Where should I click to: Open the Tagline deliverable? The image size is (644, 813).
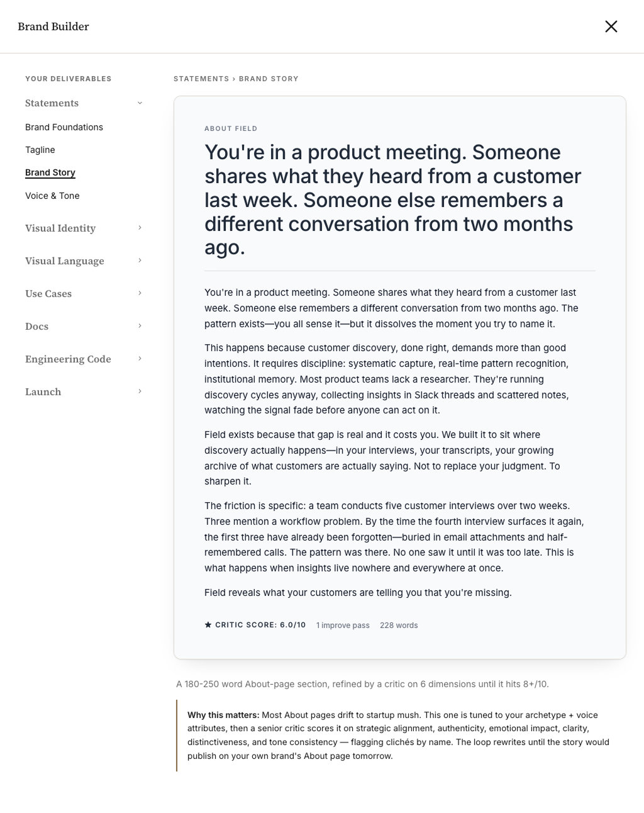point(40,150)
